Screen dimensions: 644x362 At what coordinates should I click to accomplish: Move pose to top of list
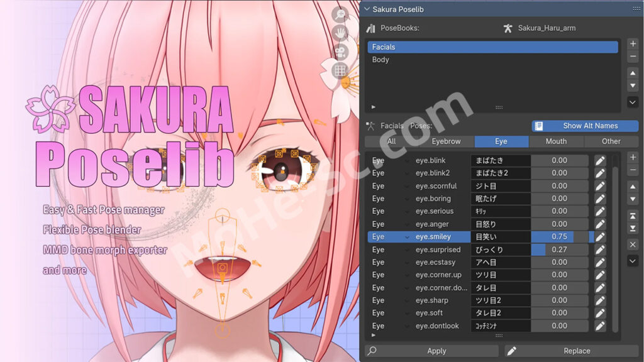(x=633, y=216)
